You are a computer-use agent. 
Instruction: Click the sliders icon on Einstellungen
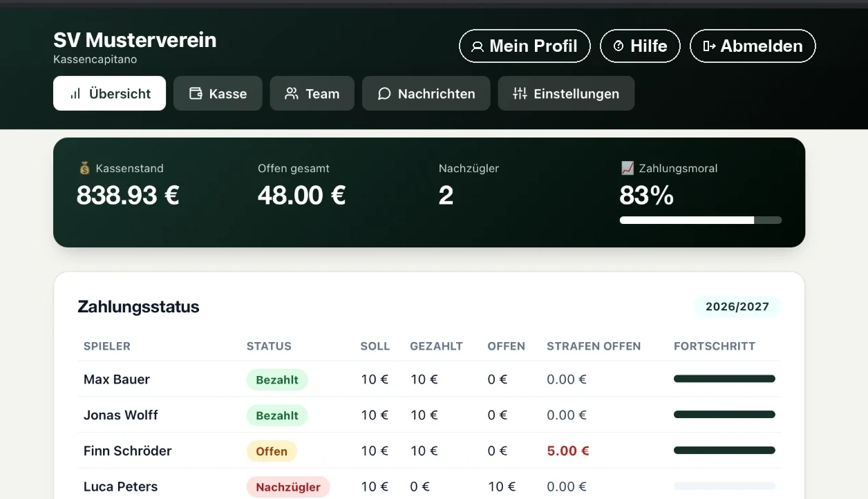(520, 93)
